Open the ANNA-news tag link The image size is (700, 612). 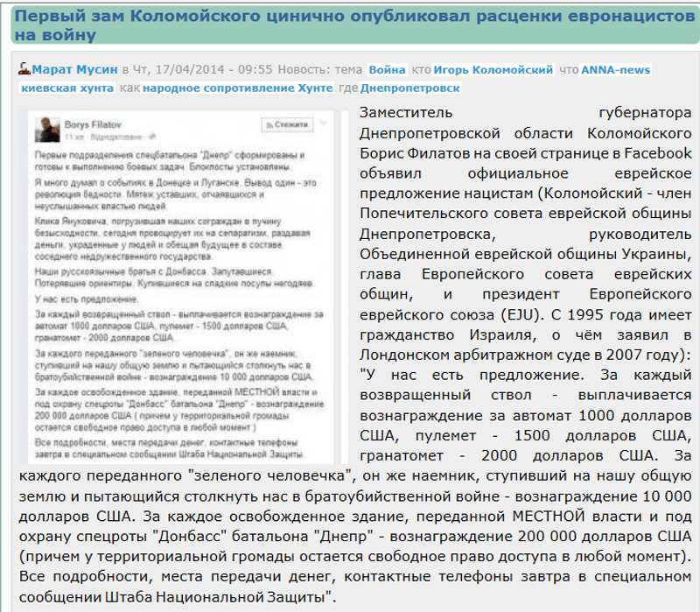click(x=616, y=70)
